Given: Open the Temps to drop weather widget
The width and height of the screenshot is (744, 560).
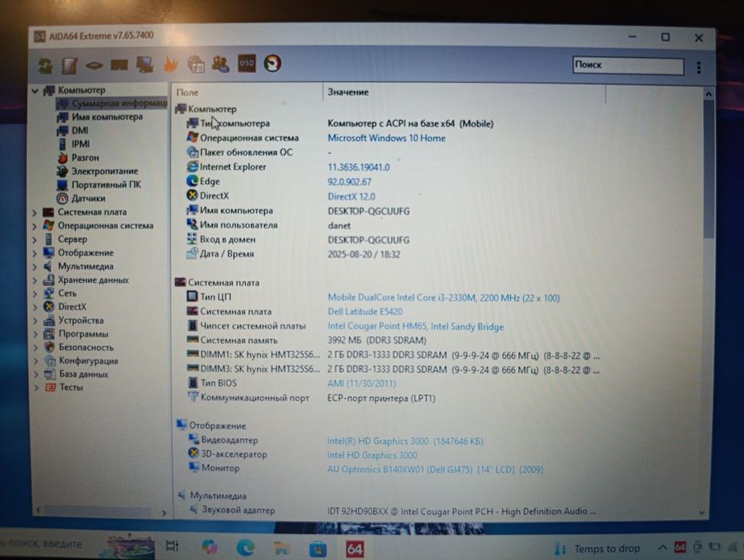Looking at the screenshot, I should (597, 549).
